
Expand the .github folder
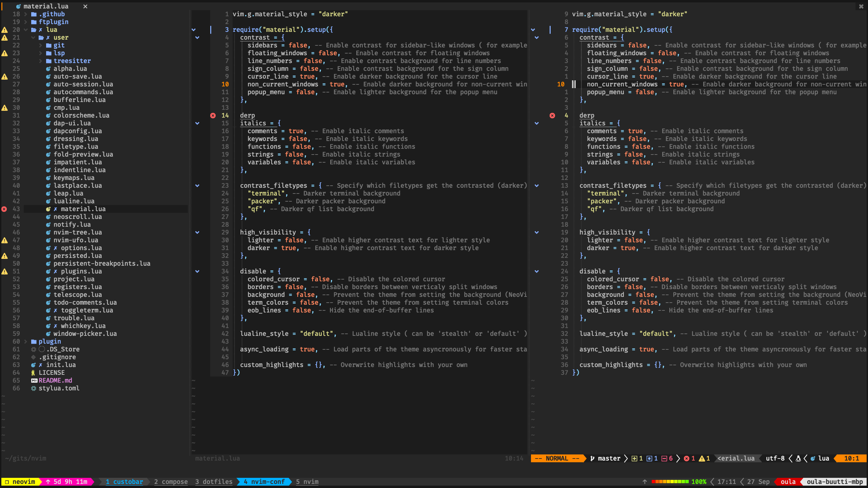(x=25, y=14)
